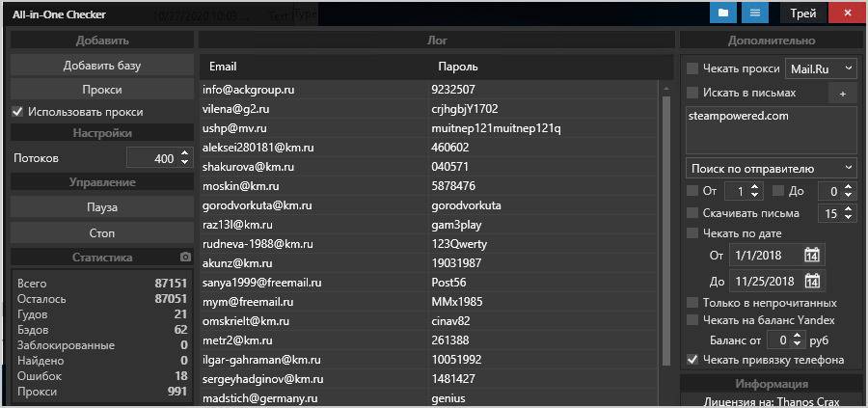Toggle Использовать прокси checkbox
Viewport: 868px width, 408px height.
(x=17, y=112)
